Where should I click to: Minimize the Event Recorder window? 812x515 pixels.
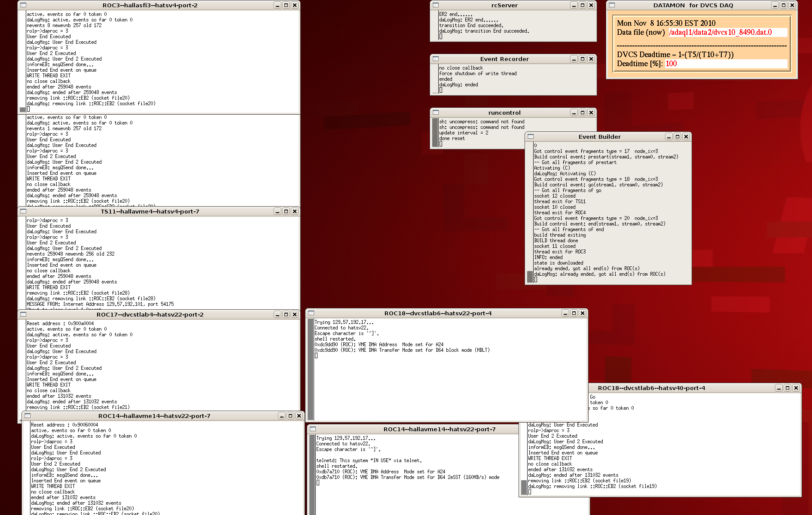(574, 59)
